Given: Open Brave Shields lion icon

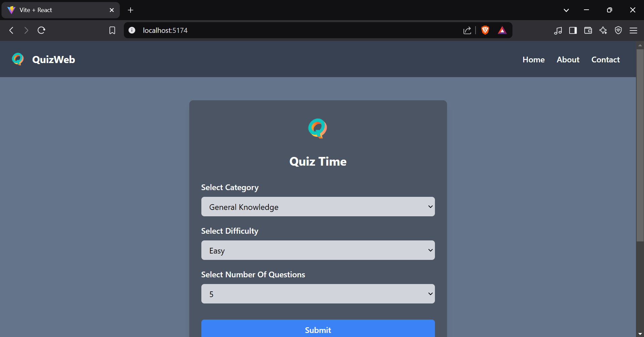Looking at the screenshot, I should click(x=485, y=30).
